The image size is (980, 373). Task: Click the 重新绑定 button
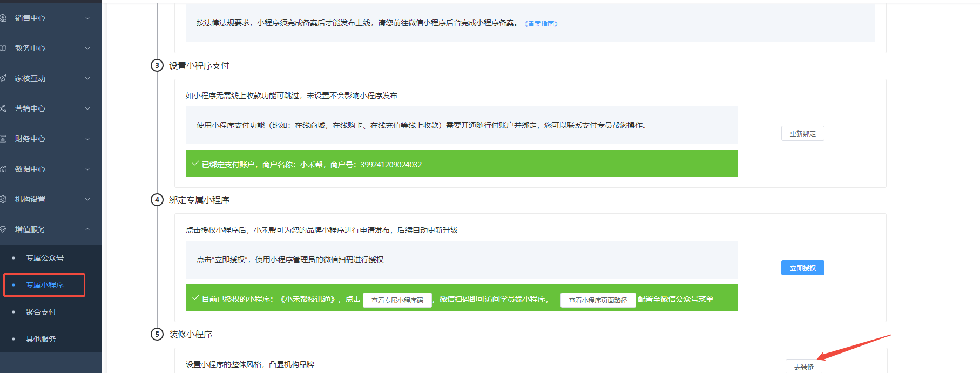pos(802,133)
